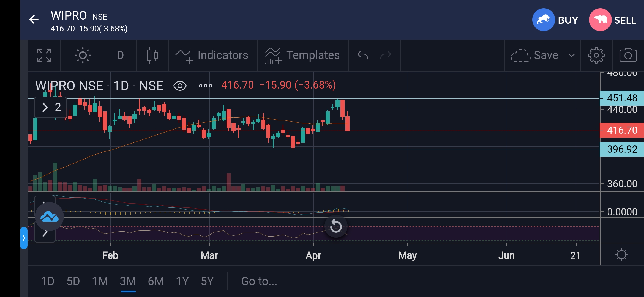Select the 1D range
Image resolution: width=644 pixels, height=297 pixels.
[48, 281]
